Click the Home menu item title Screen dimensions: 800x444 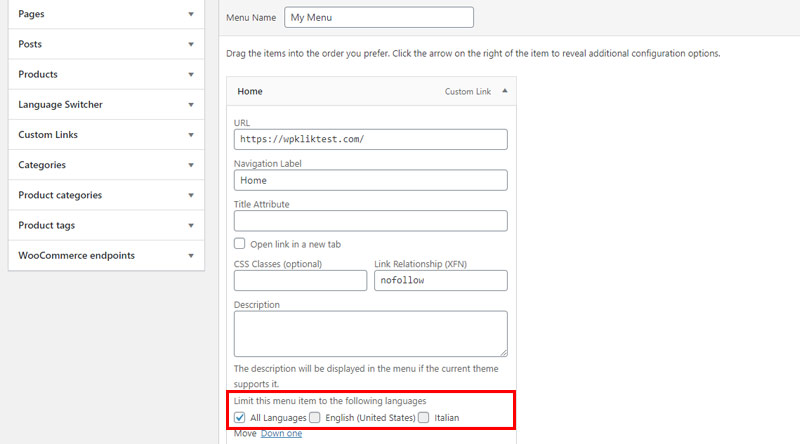click(x=249, y=91)
